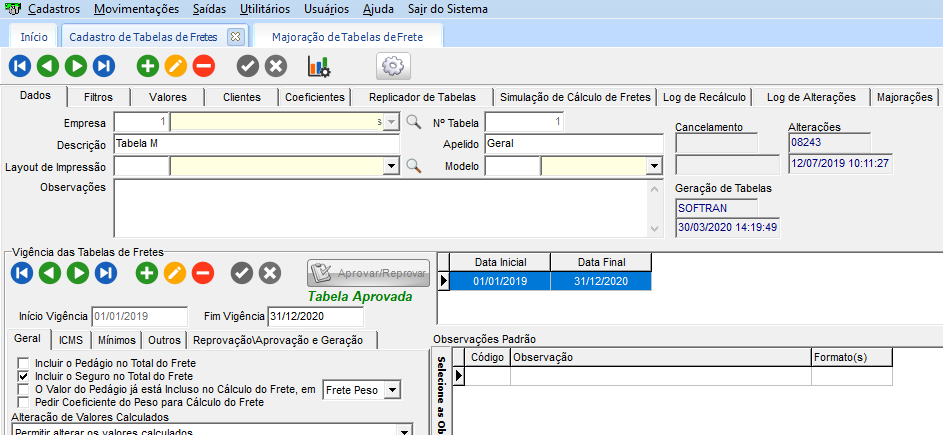Open the Utilitários menu
This screenshot has height=435, width=943.
pos(265,9)
